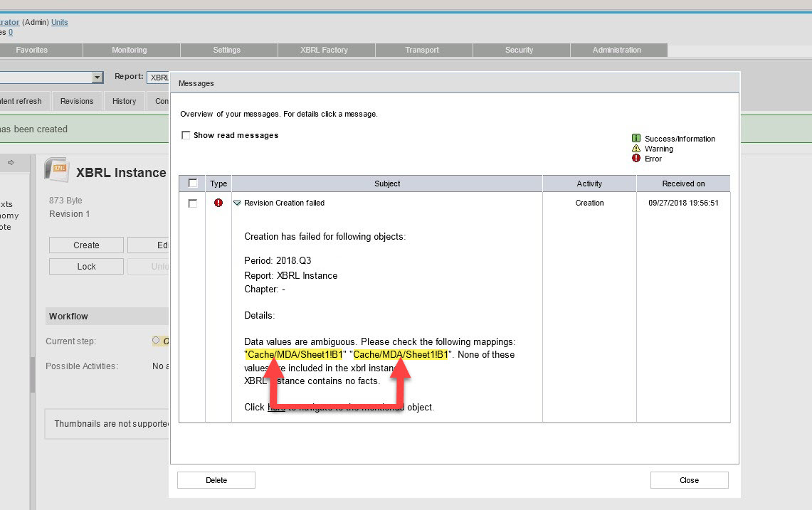
Task: Open the dropdown left of Report label
Action: click(97, 77)
